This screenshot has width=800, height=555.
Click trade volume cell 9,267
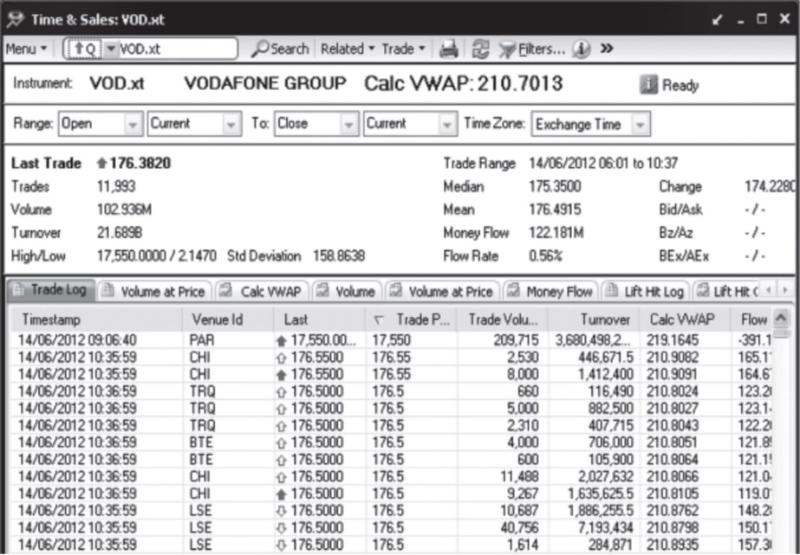point(523,493)
